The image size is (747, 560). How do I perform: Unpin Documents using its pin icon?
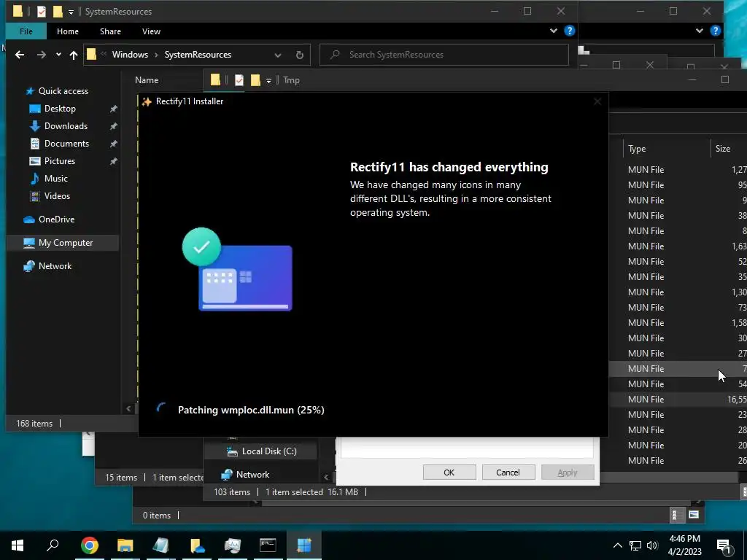coord(113,144)
